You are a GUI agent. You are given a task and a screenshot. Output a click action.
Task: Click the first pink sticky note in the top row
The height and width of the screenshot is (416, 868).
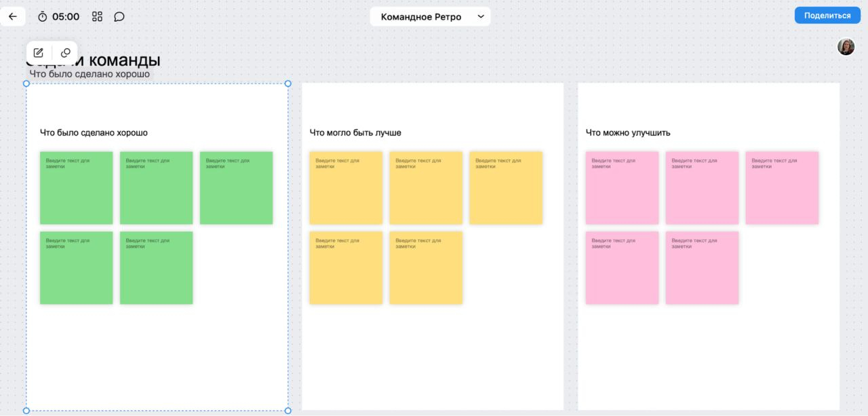(x=622, y=188)
